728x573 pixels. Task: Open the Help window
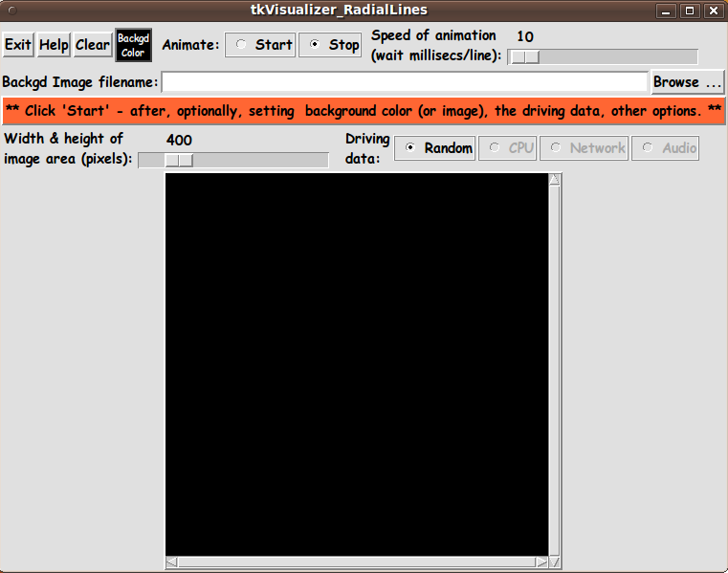click(54, 45)
